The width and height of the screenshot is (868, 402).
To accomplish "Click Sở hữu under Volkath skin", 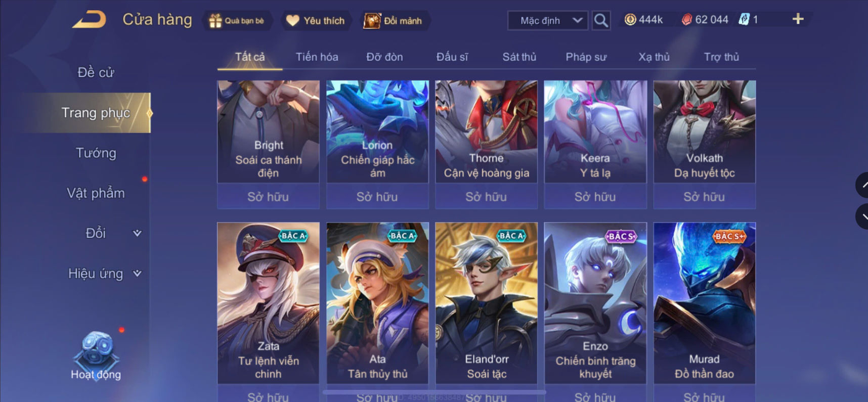I will [704, 197].
